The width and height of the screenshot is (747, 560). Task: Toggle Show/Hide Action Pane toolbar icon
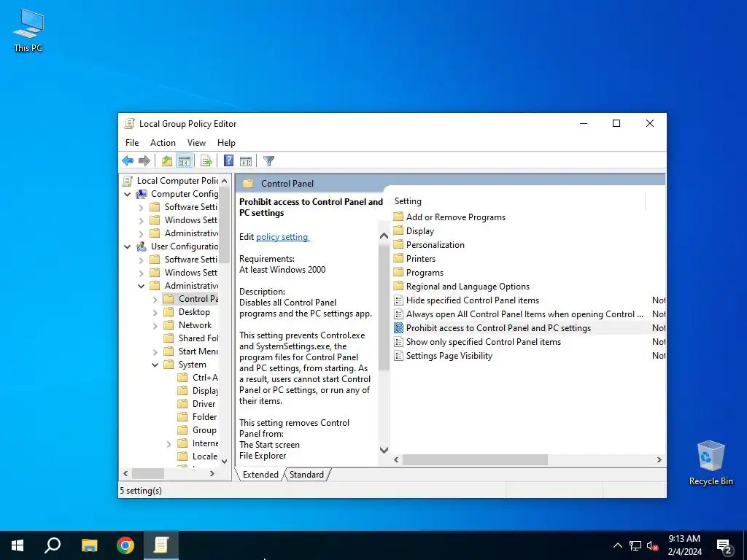tap(246, 161)
